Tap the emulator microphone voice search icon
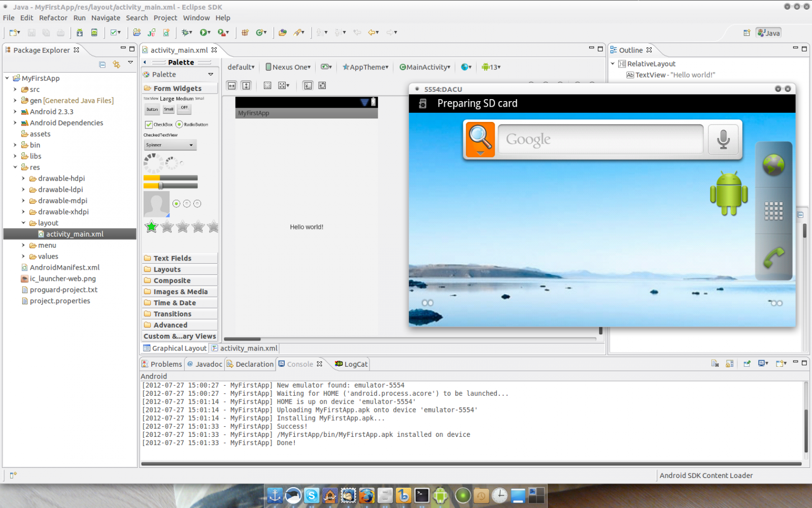Image resolution: width=812 pixels, height=508 pixels. (x=723, y=139)
